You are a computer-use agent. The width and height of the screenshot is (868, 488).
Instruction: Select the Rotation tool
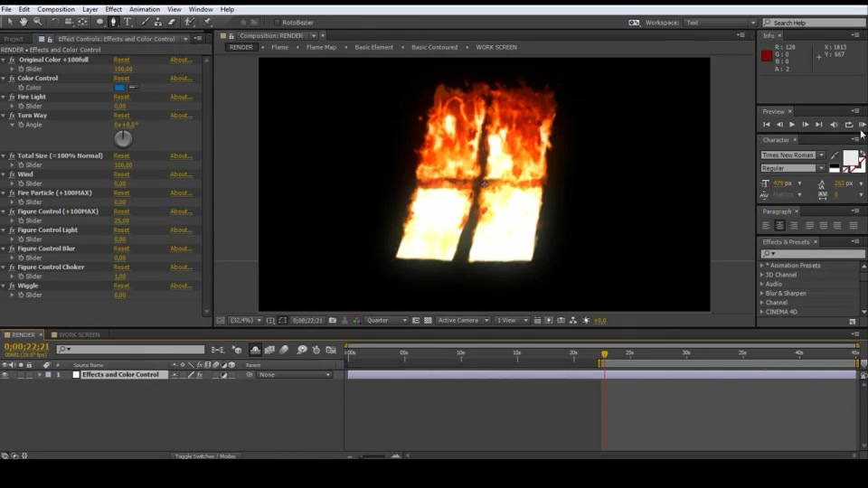(55, 22)
